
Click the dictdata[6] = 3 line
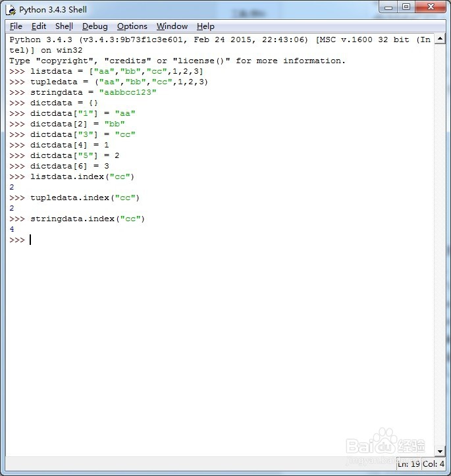[59, 166]
